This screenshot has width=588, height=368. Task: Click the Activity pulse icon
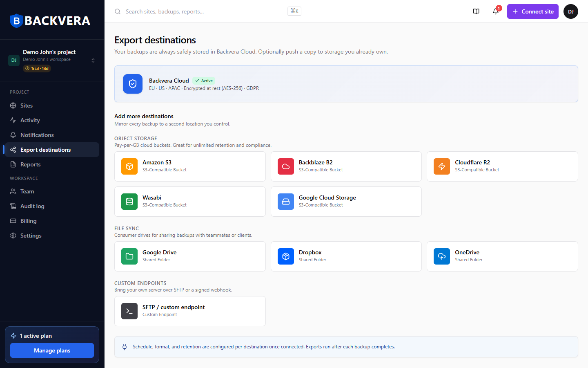point(13,120)
